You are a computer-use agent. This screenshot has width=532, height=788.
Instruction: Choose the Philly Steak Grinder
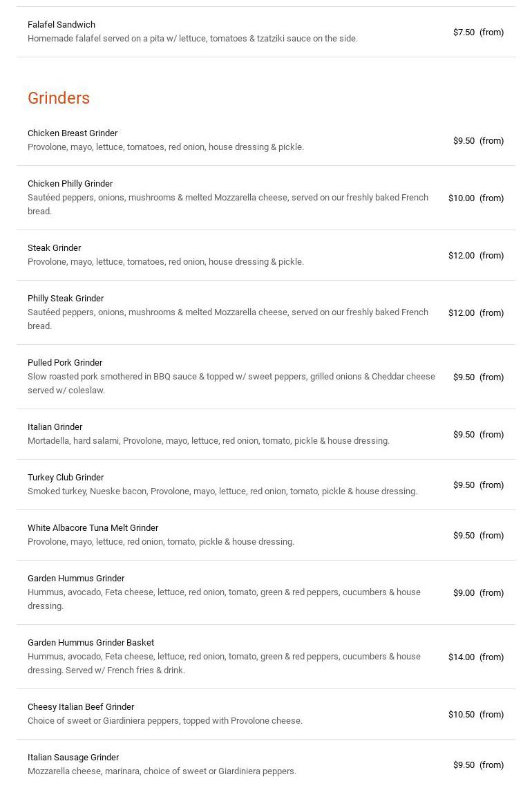pyautogui.click(x=66, y=299)
